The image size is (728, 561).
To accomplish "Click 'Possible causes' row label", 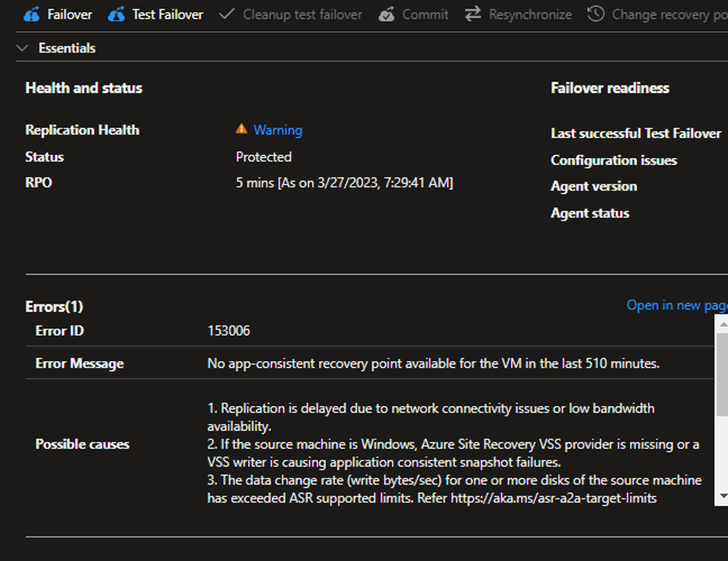I will click(82, 444).
